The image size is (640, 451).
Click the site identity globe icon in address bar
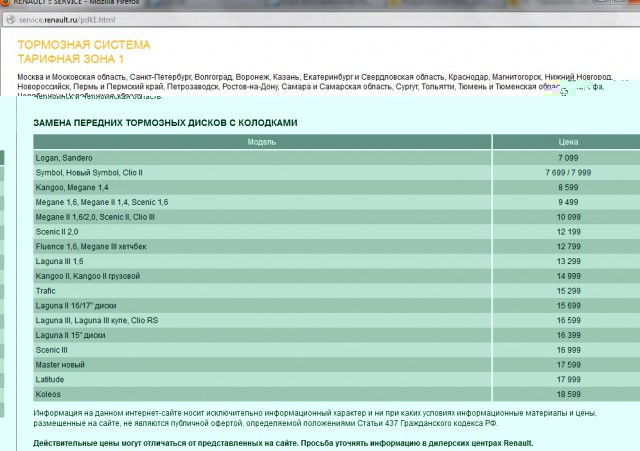click(11, 20)
